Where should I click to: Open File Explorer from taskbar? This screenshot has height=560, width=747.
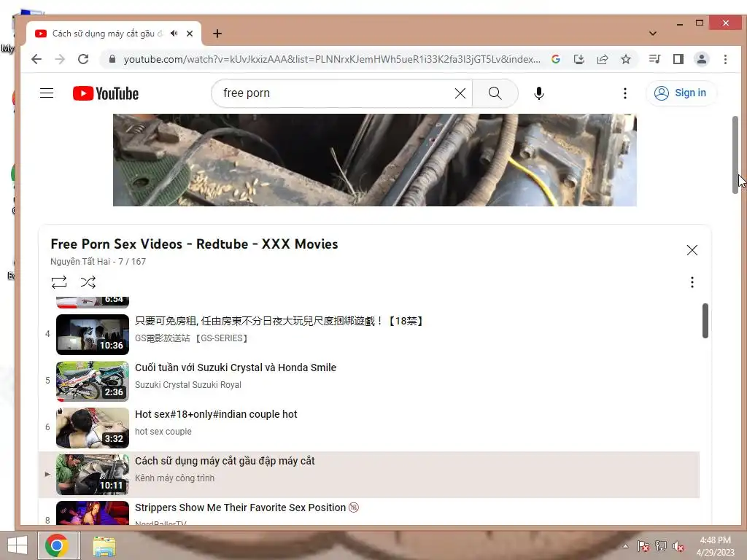click(104, 546)
